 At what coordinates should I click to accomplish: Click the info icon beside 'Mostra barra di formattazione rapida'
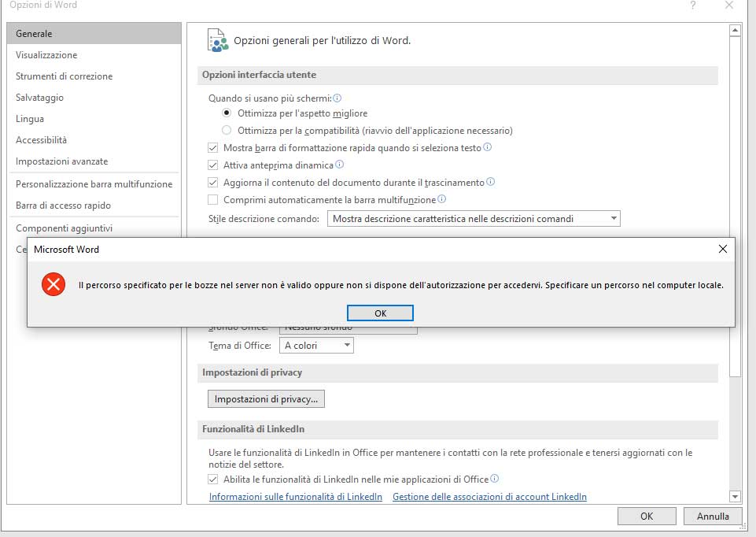click(x=488, y=147)
